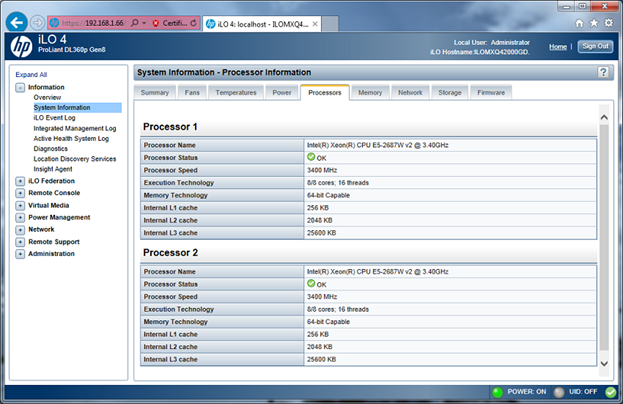
Task: Click the browser back arrow button
Action: click(17, 23)
